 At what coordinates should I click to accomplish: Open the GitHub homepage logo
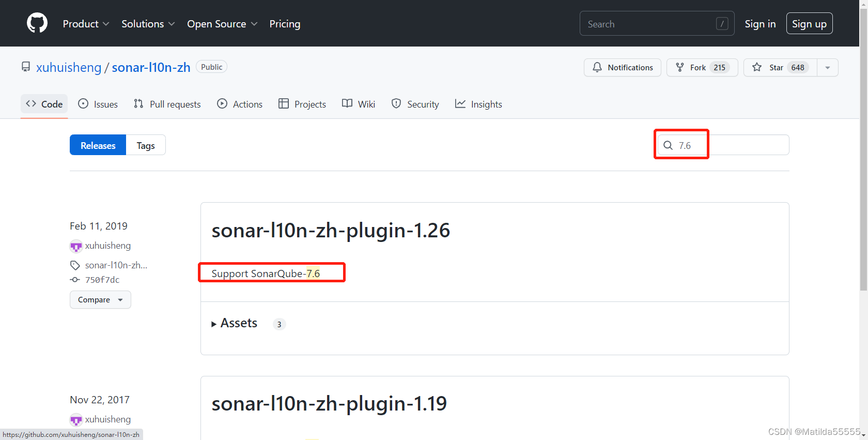click(37, 23)
